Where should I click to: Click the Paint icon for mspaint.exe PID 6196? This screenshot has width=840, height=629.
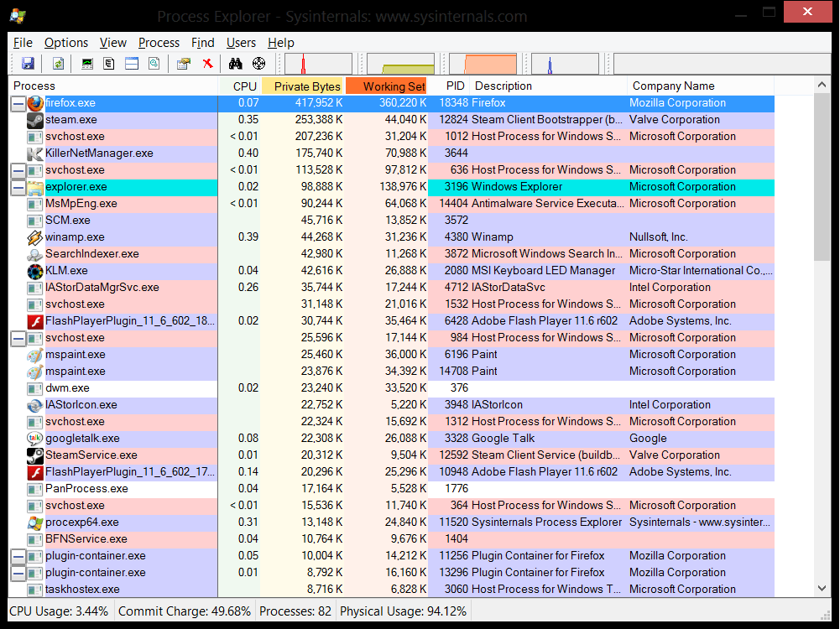coord(35,355)
